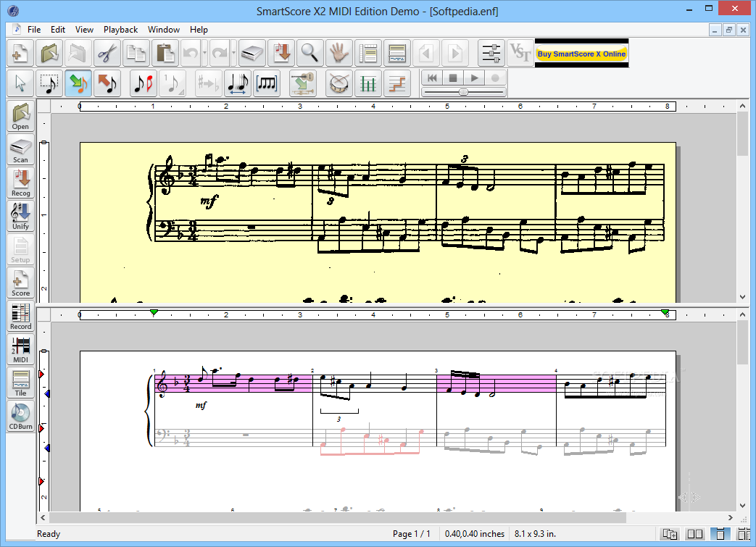
Task: Open the Edit menu
Action: click(x=58, y=30)
